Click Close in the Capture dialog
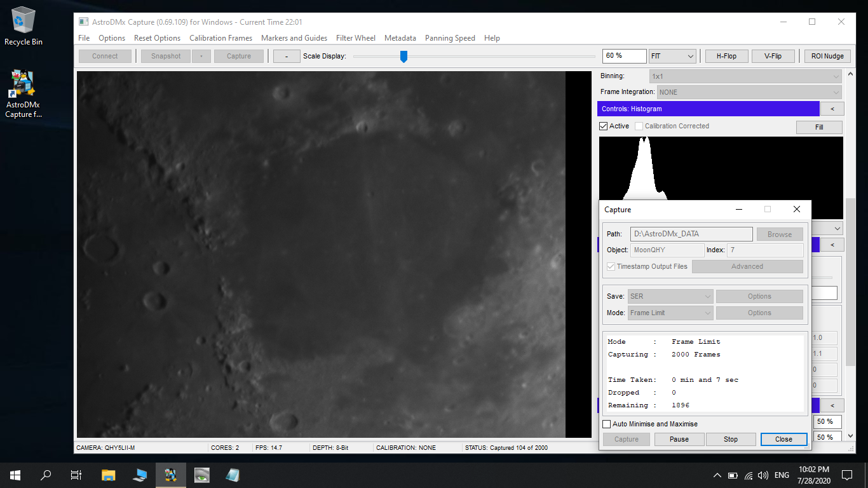868x488 pixels. click(783, 439)
